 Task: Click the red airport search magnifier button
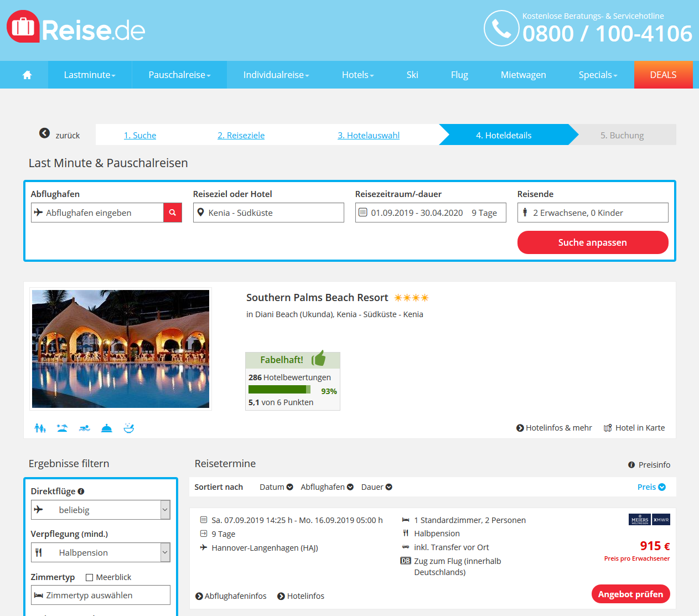click(173, 213)
